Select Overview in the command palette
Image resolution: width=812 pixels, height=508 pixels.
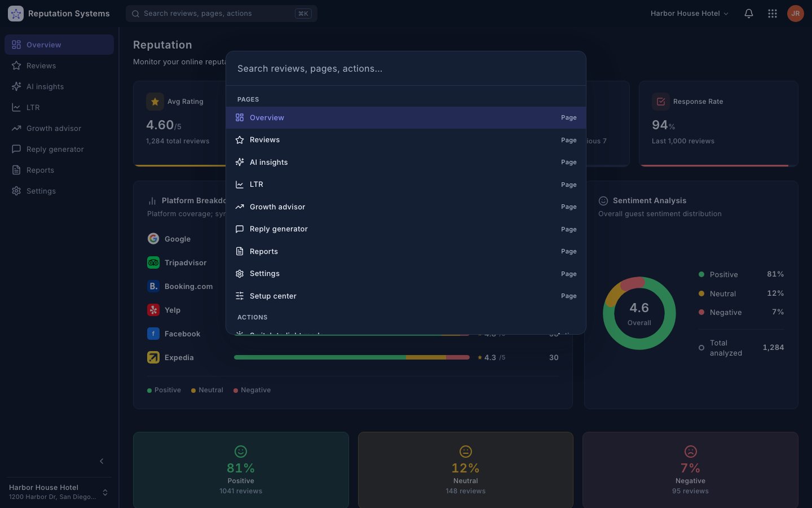tap(406, 117)
